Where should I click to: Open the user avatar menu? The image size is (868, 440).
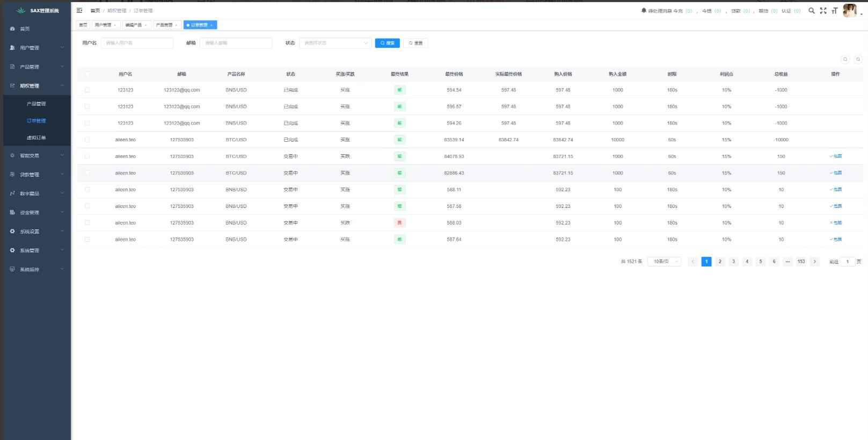850,10
